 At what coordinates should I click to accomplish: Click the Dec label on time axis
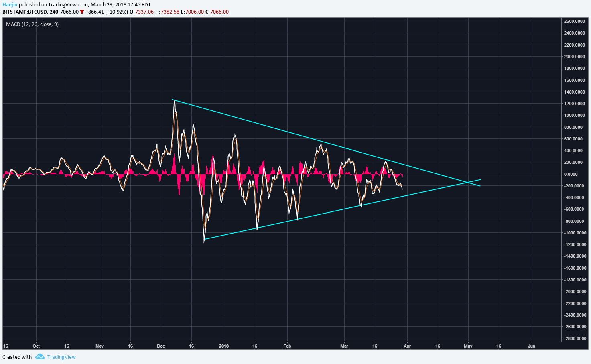[x=161, y=346]
